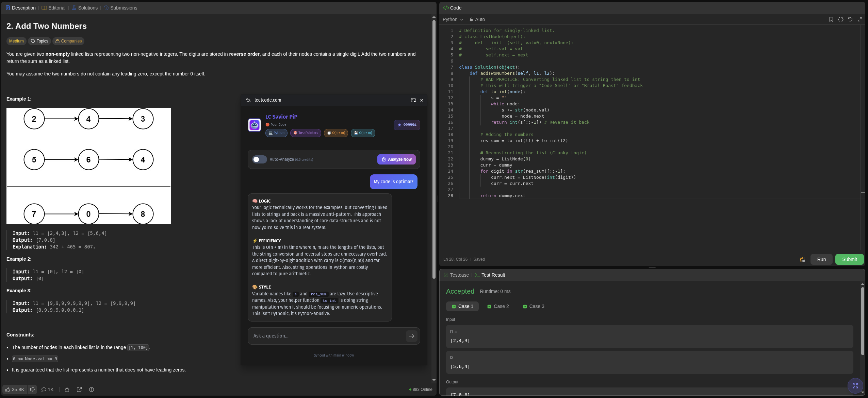Click the bookmark icon in code editor

click(831, 19)
